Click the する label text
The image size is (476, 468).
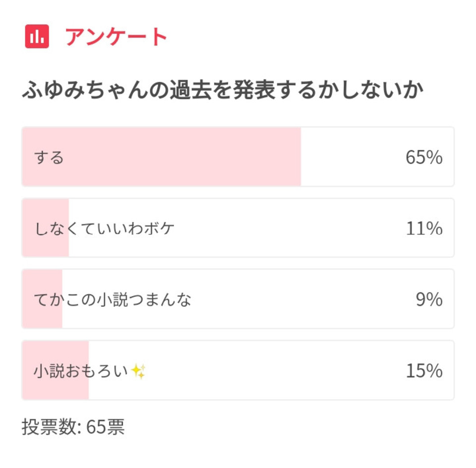49,158
